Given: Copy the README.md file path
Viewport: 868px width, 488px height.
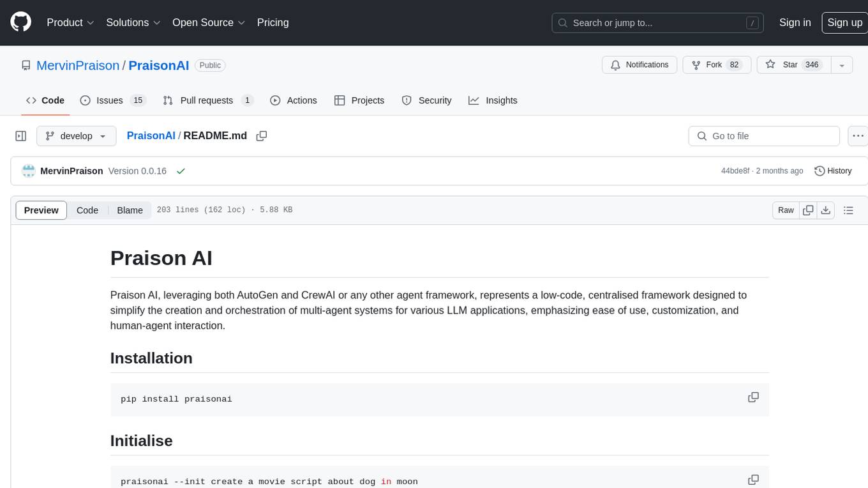Looking at the screenshot, I should click(261, 135).
